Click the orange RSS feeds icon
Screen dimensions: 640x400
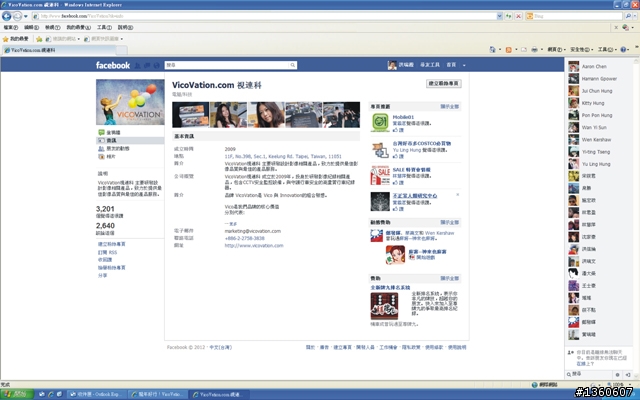pos(509,50)
